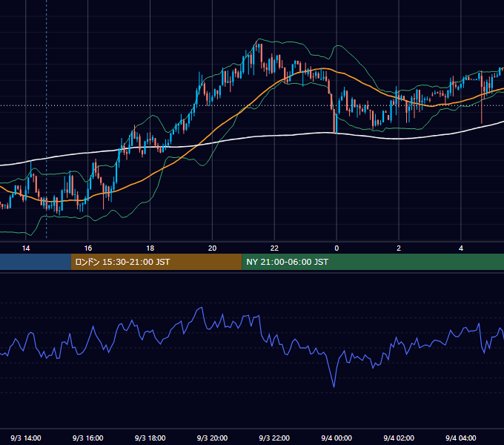Click the NY 21:00-06:00 JST session bar
The height and width of the screenshot is (445, 504).
tap(373, 262)
